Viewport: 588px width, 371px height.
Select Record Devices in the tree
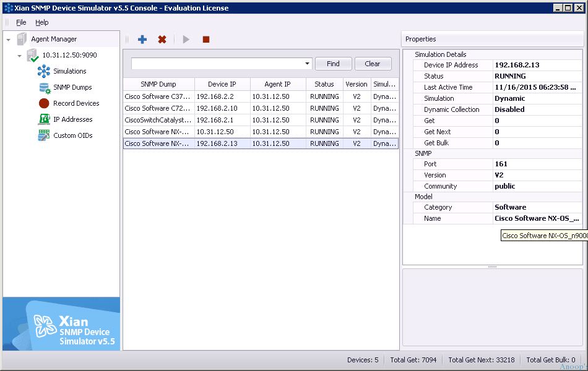76,103
